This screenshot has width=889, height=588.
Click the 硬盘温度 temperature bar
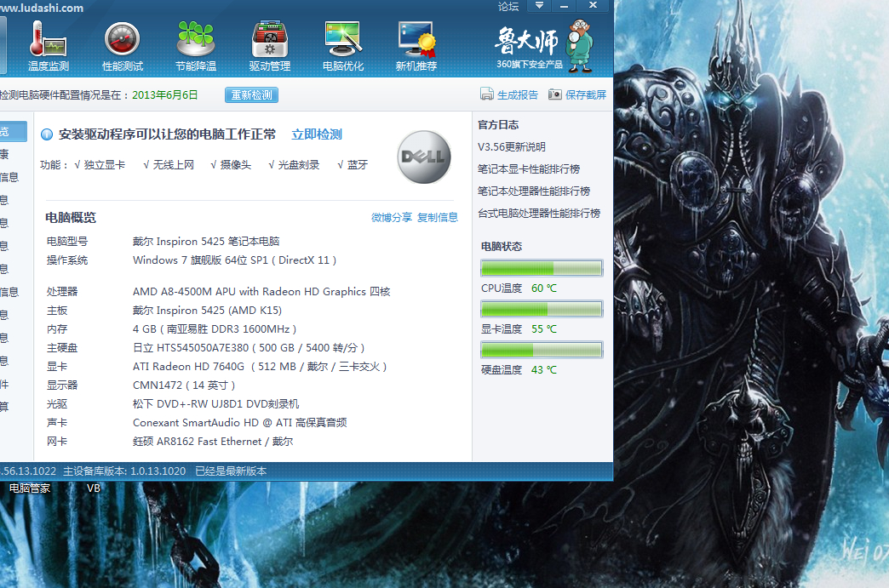click(x=542, y=350)
